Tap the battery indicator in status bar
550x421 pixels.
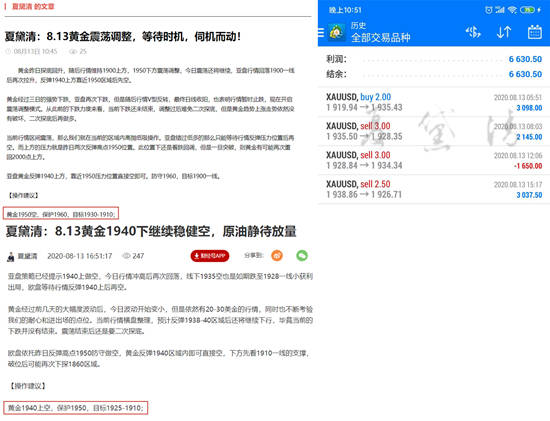click(x=528, y=10)
